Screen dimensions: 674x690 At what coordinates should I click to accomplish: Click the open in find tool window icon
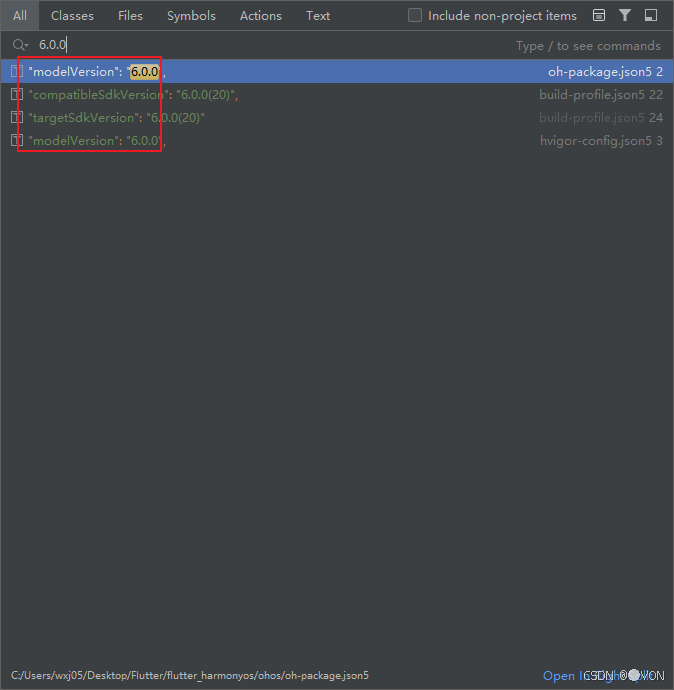651,15
